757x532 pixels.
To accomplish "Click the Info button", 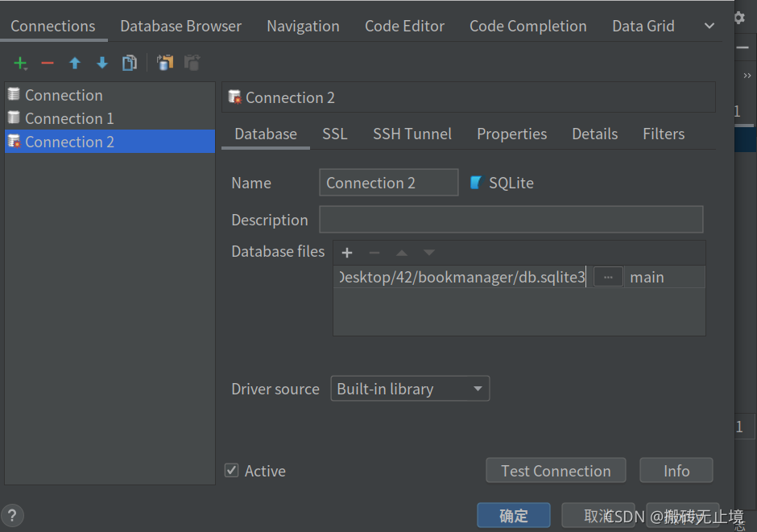I will point(676,470).
